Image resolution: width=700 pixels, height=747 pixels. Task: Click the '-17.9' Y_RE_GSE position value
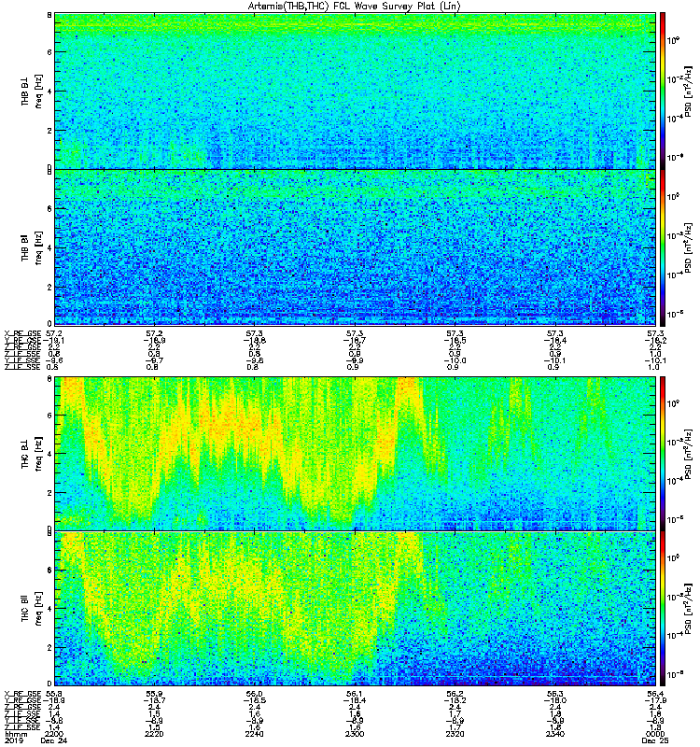(655, 700)
